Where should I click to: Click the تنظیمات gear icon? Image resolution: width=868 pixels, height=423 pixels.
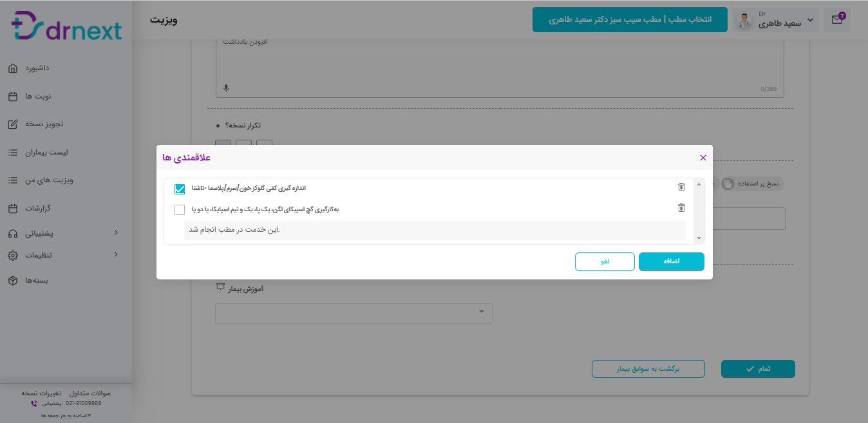(x=13, y=256)
